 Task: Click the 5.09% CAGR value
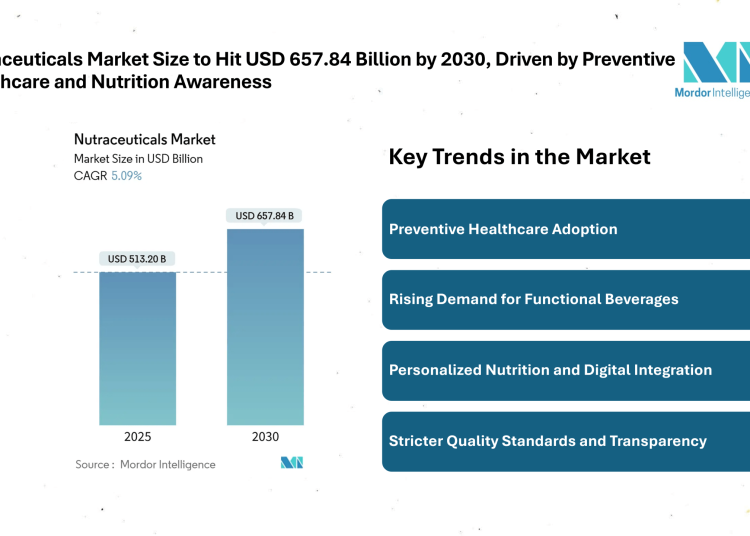point(125,176)
